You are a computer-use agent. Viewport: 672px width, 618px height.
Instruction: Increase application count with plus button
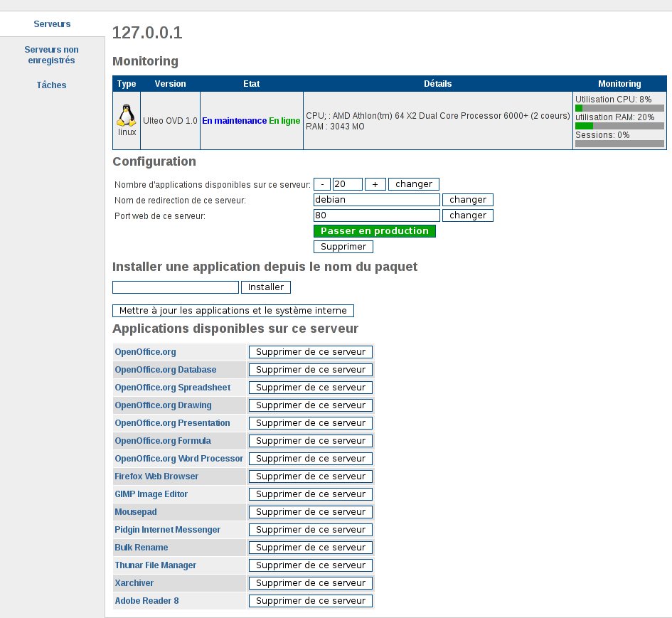[x=375, y=184]
